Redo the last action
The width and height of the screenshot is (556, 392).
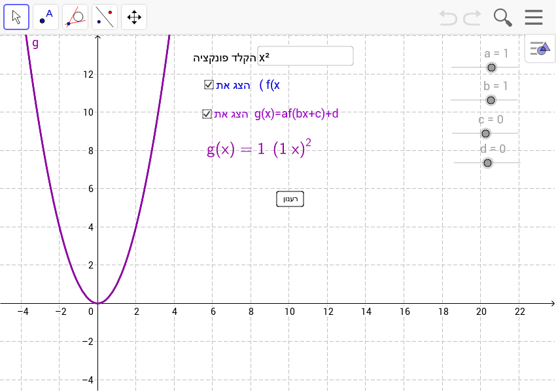[472, 18]
